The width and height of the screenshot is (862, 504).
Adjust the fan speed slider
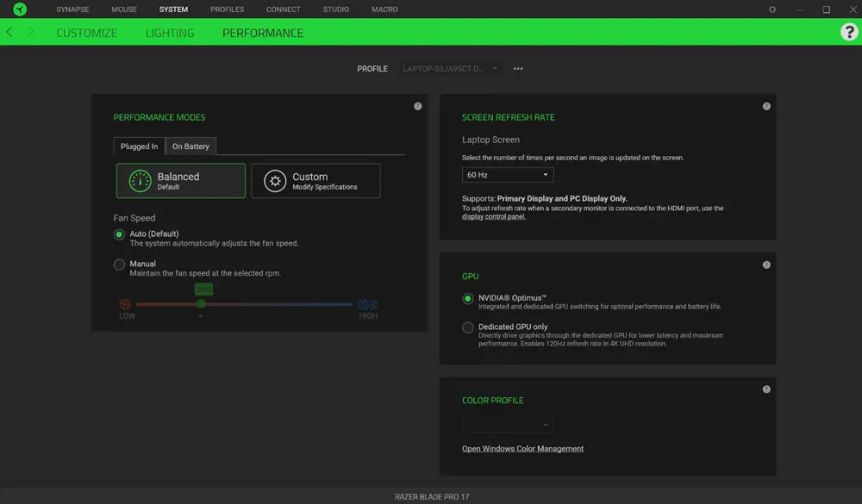(201, 303)
